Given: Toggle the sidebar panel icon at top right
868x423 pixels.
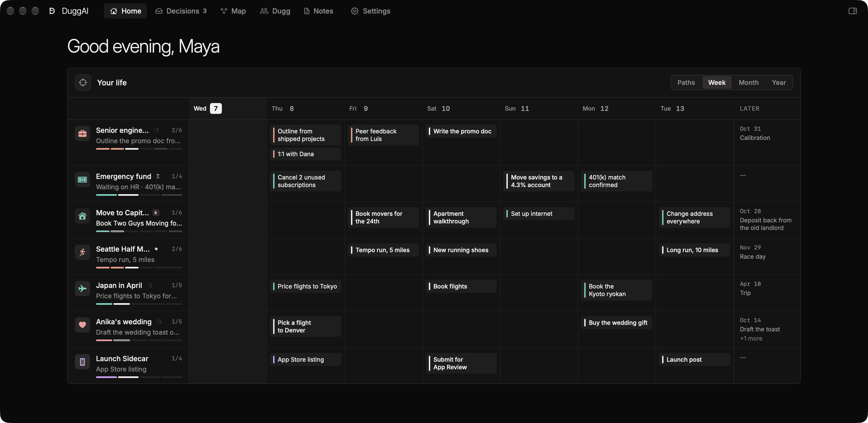Looking at the screenshot, I should click(x=853, y=11).
